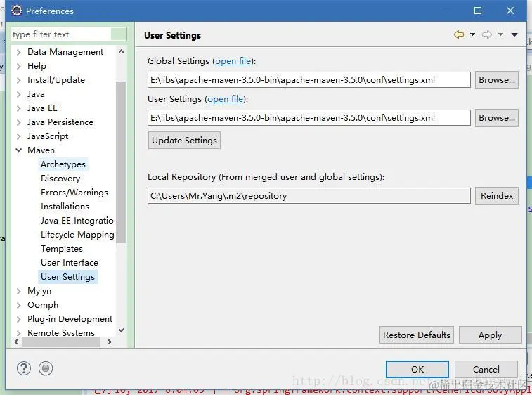Click the tree vertical scrollbar thumb
The height and width of the screenshot is (395, 532).
pos(121,162)
